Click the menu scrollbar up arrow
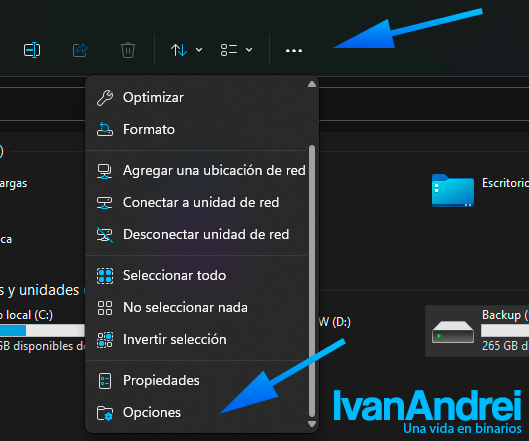This screenshot has height=441, width=529. tap(312, 84)
